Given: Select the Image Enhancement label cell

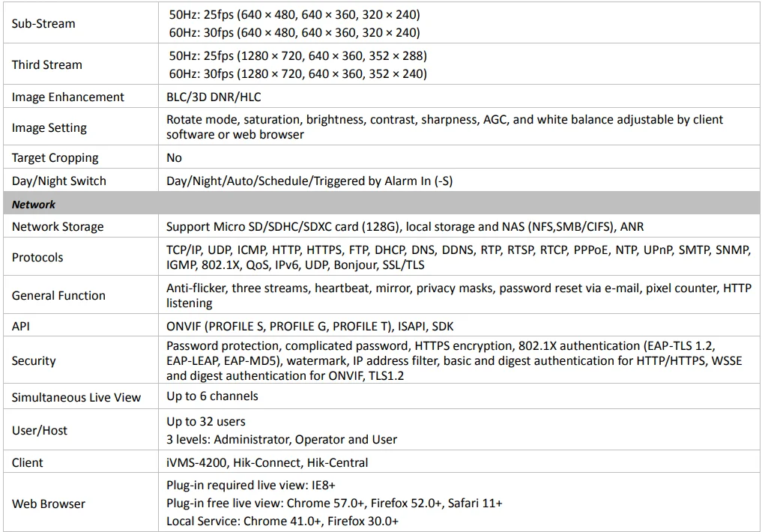Looking at the screenshot, I should point(68,97).
